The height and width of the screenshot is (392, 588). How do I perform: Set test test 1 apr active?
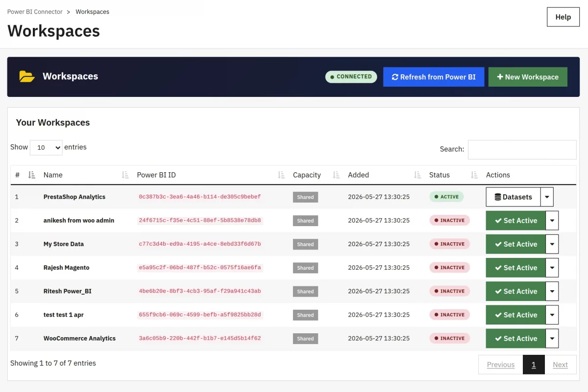click(515, 315)
